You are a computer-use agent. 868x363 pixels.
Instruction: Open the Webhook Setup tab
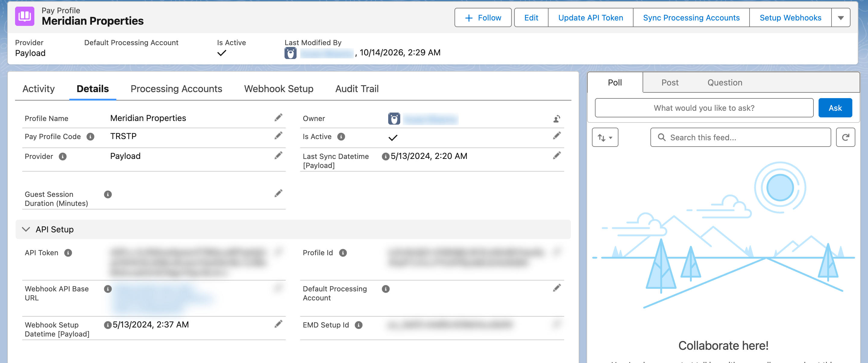tap(279, 89)
